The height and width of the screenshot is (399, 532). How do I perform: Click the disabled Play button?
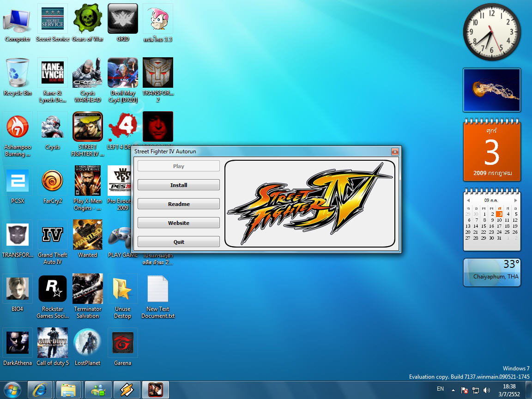pos(178,166)
